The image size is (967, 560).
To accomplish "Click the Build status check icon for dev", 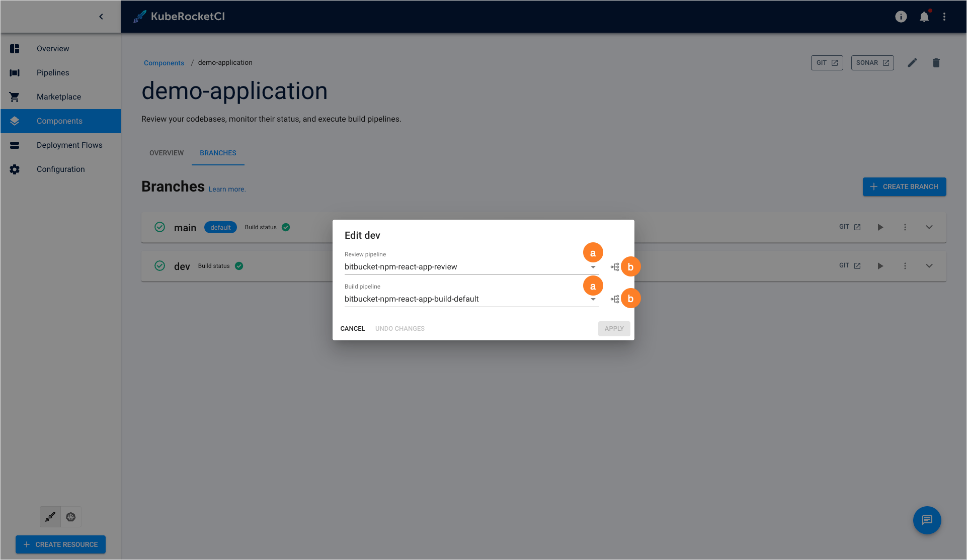I will tap(239, 266).
